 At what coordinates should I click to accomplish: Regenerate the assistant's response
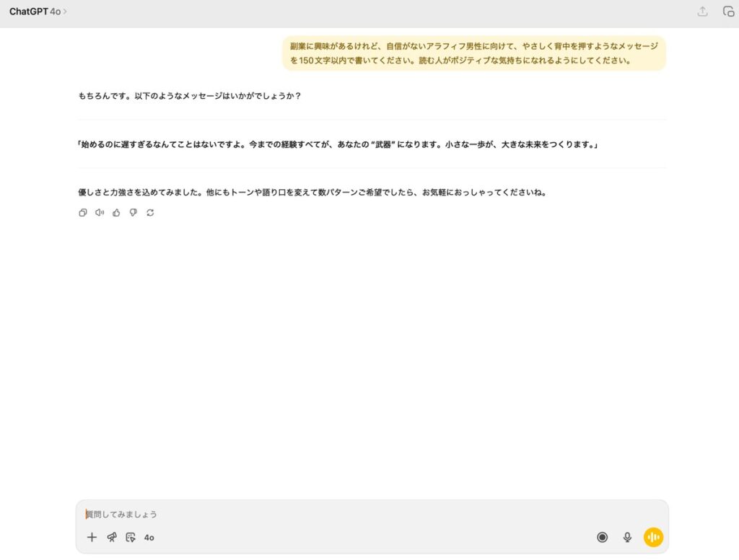tap(150, 213)
